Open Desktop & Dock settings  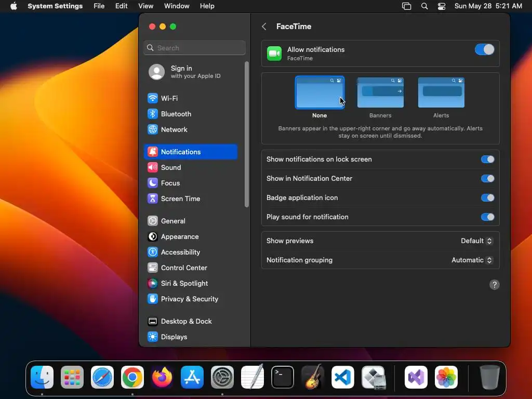click(x=190, y=322)
